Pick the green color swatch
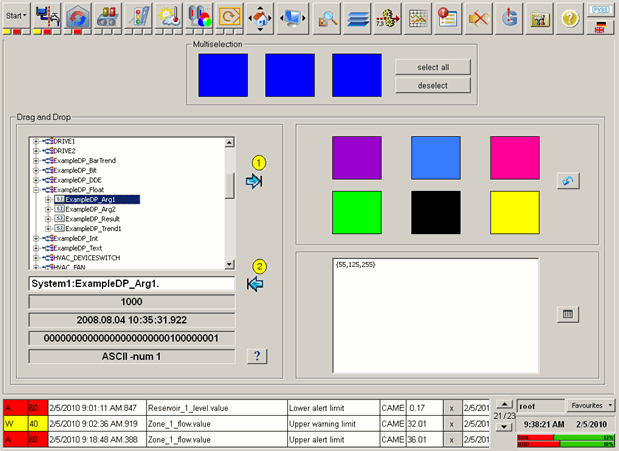This screenshot has width=619, height=451. point(357,210)
